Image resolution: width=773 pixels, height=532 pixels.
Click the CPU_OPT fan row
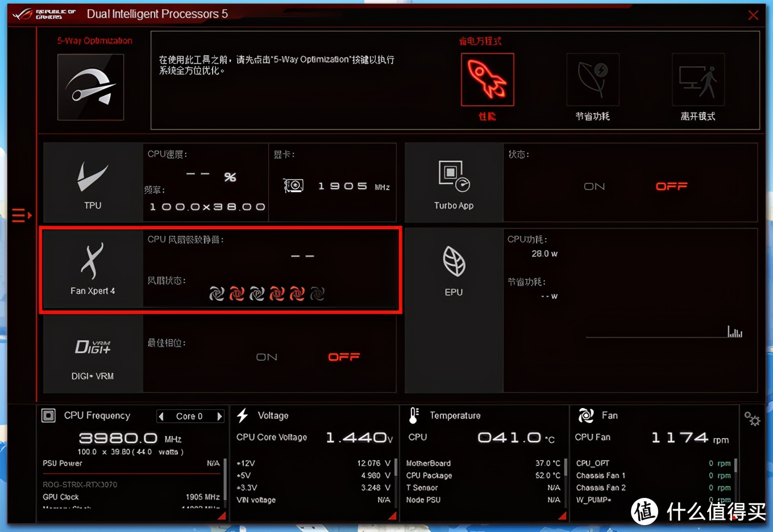[x=654, y=463]
